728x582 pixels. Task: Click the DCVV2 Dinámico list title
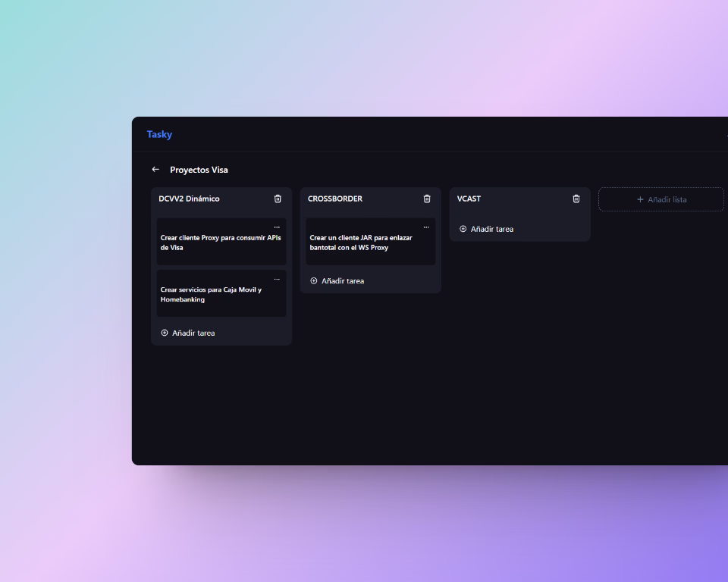point(189,199)
